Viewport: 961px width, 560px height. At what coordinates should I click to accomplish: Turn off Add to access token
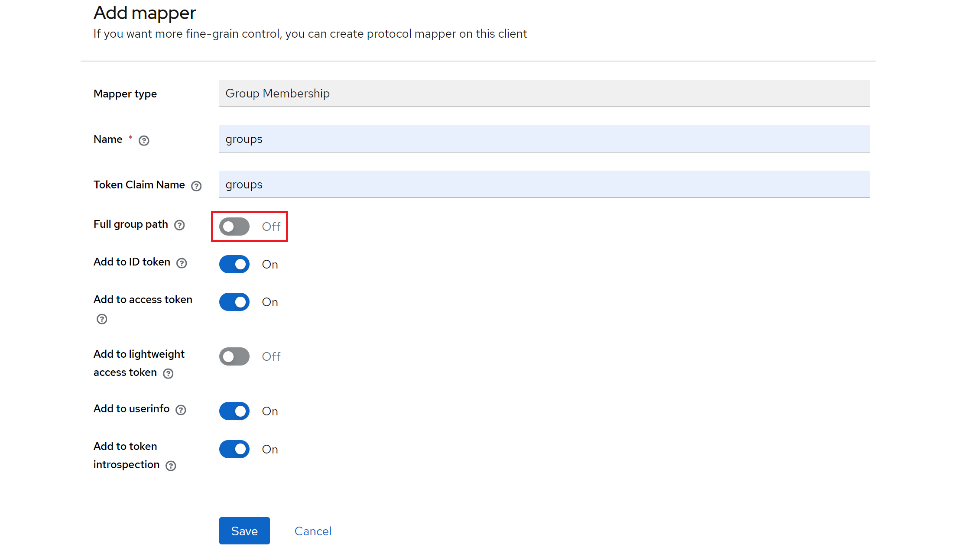coord(234,302)
